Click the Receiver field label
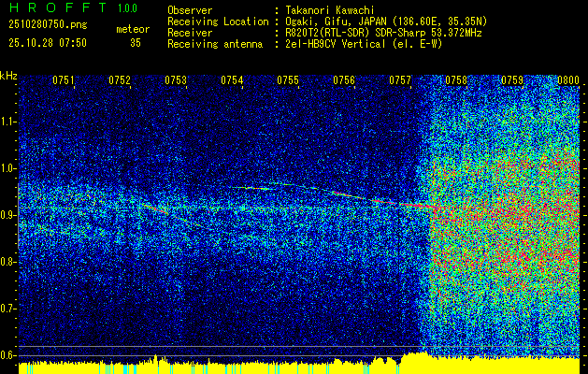 click(x=190, y=33)
